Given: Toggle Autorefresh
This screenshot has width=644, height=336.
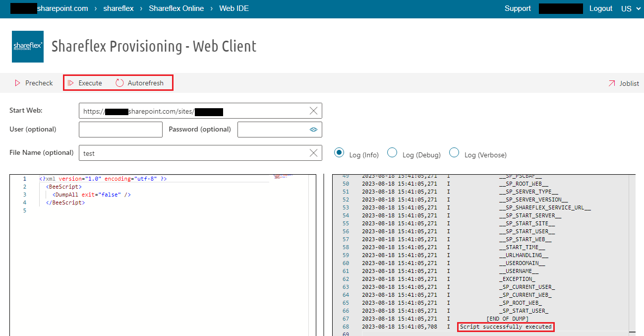Looking at the screenshot, I should coord(140,83).
